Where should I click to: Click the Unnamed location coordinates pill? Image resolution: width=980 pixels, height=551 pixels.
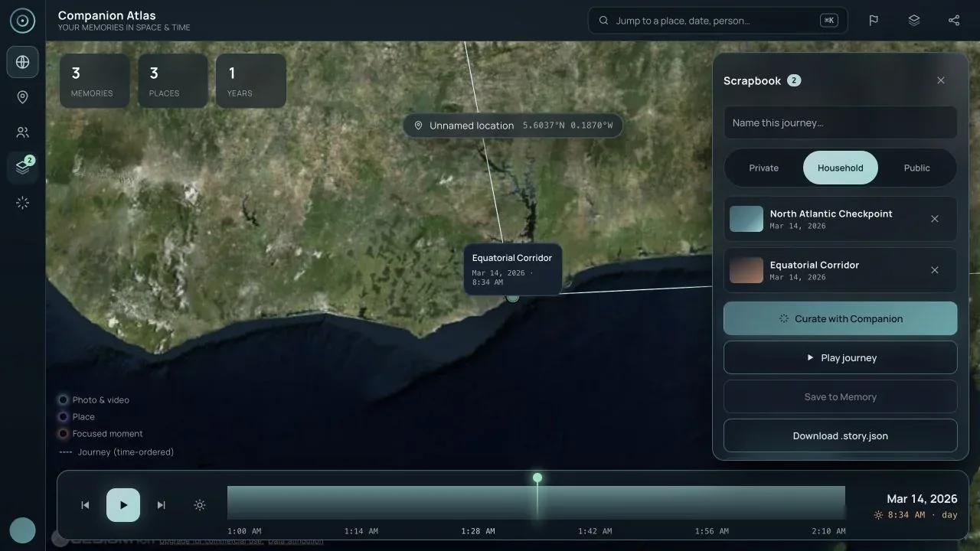coord(513,126)
